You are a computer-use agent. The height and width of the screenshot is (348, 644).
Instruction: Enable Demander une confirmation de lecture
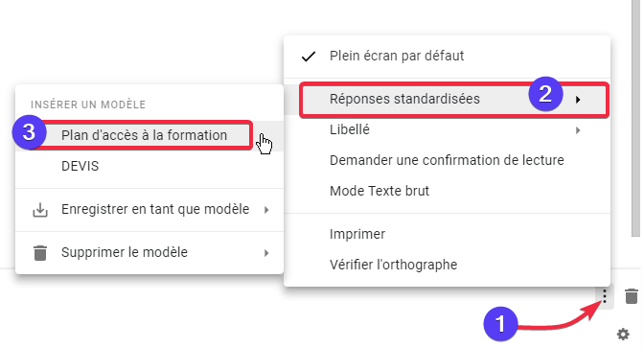[447, 160]
